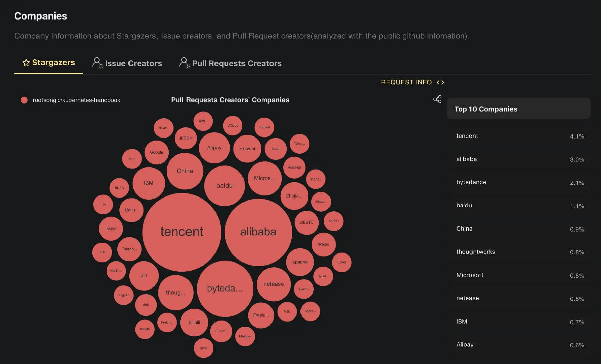Viewport: 601px width, 364px height.
Task: Select the alibaba bubble in the chart
Action: (258, 232)
